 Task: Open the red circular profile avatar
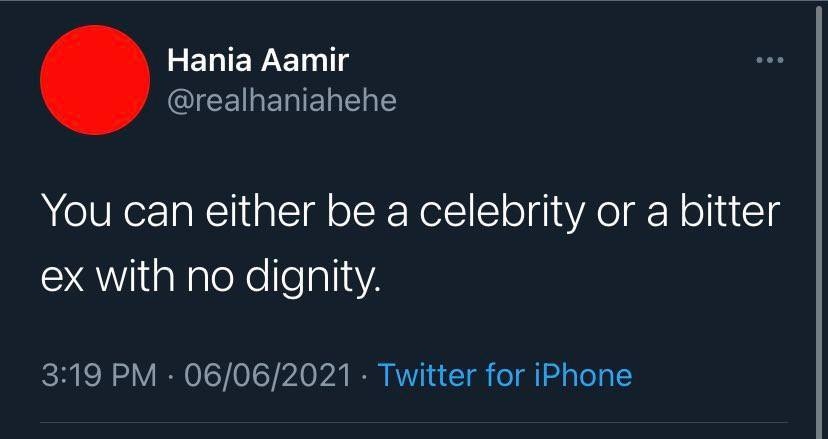[x=95, y=80]
